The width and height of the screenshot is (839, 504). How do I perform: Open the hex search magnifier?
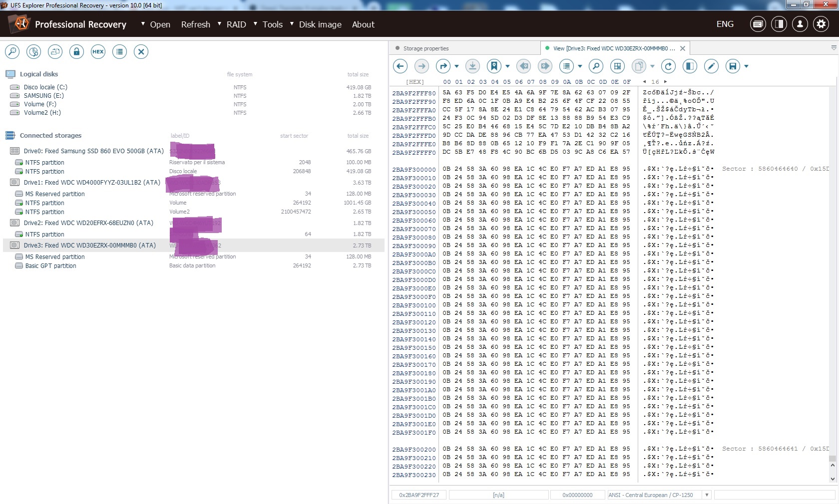pyautogui.click(x=596, y=66)
